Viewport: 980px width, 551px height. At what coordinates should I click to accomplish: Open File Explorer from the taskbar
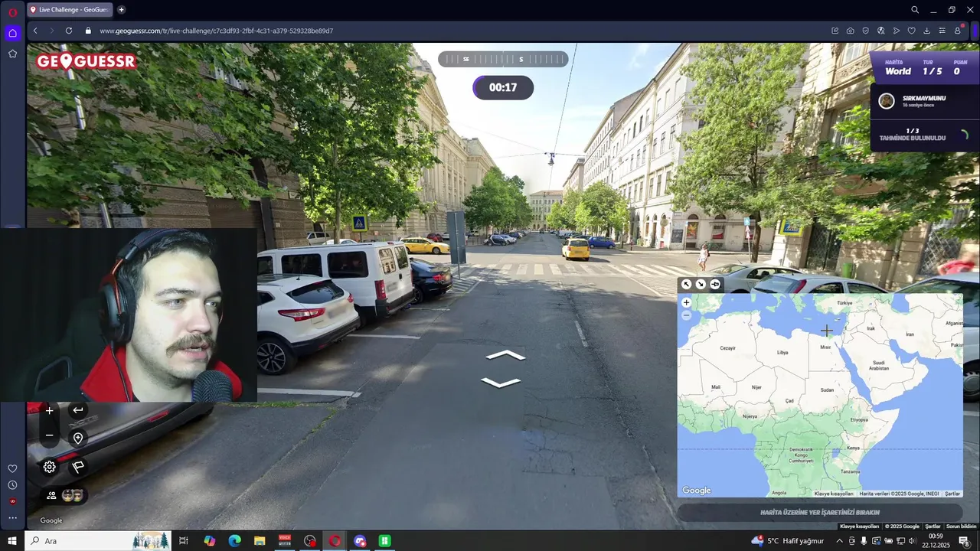[260, 541]
